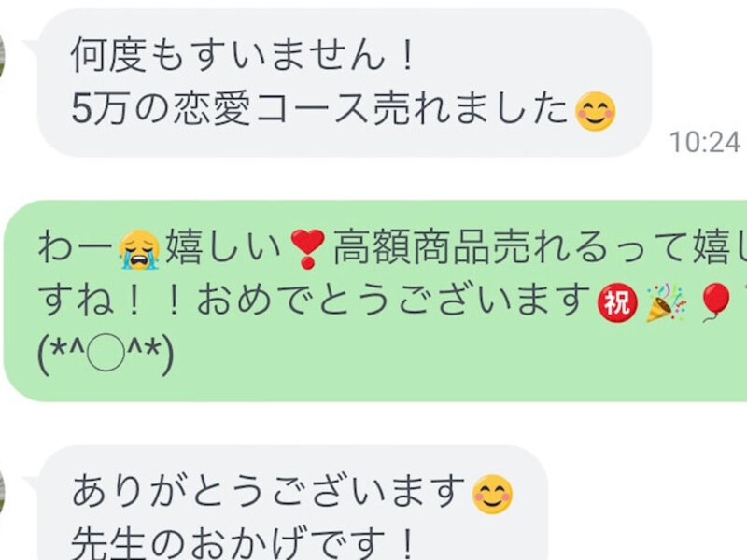This screenshot has height=560, width=747.
Task: Click the party popper emoji
Action: coord(667,302)
